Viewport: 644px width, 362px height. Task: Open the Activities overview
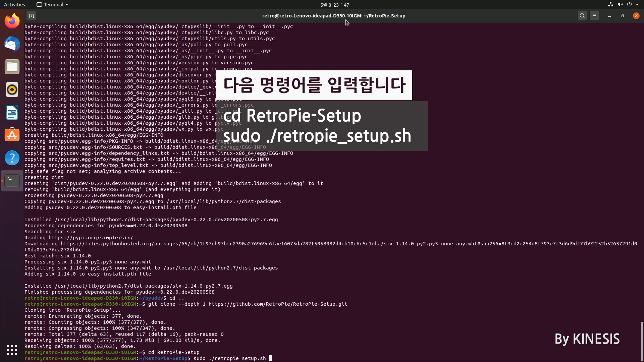pos(14,5)
